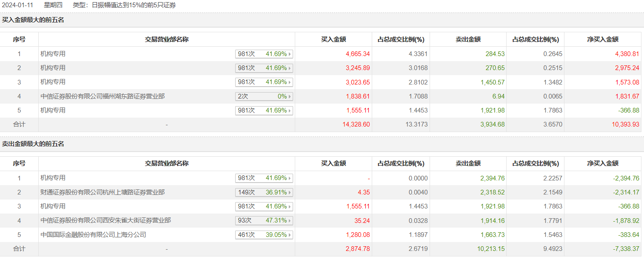Open 财通证券杭州上塘路证券营业部 link
644x259 pixels.
103,192
